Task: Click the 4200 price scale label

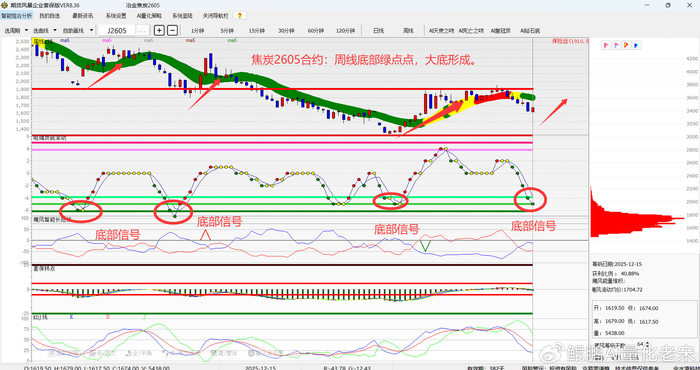Action: click(x=692, y=58)
